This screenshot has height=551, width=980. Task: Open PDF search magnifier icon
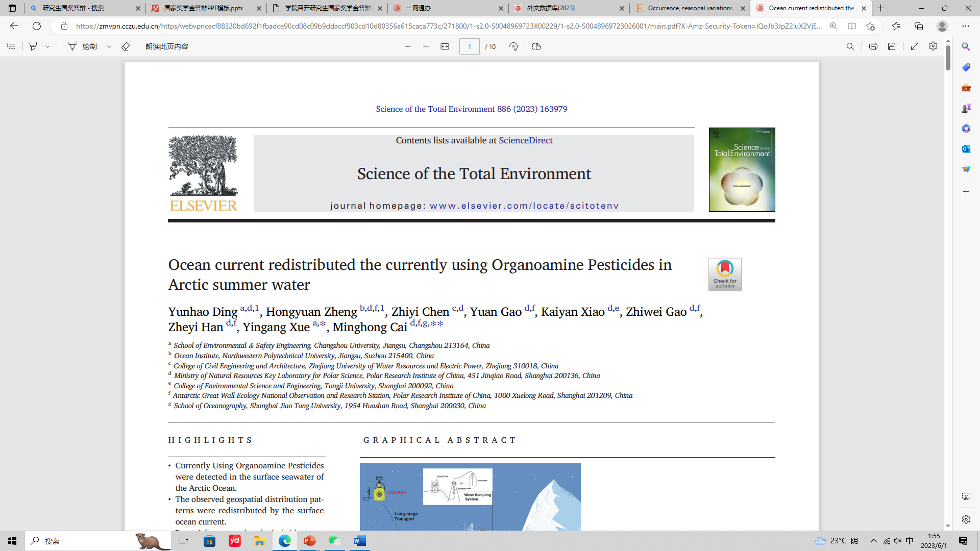[850, 46]
